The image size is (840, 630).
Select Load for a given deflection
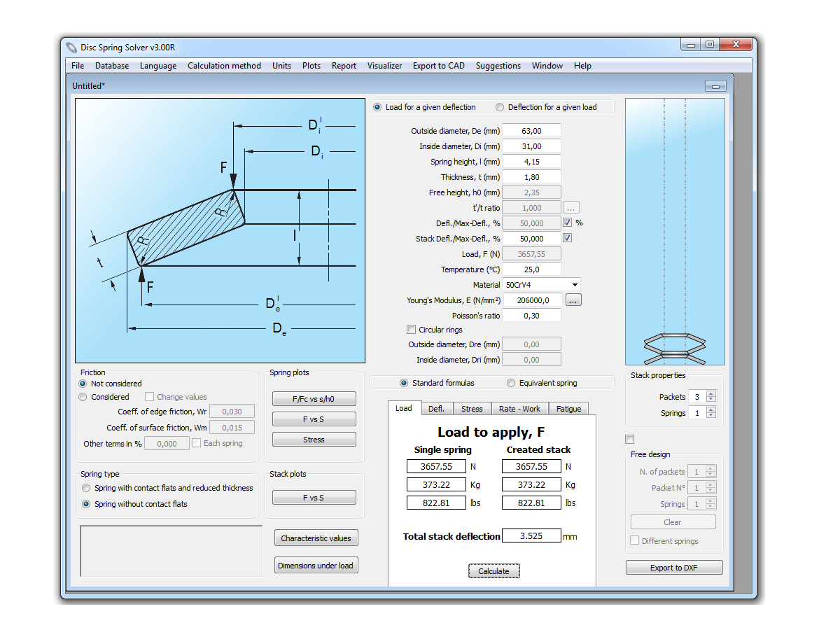click(424, 107)
